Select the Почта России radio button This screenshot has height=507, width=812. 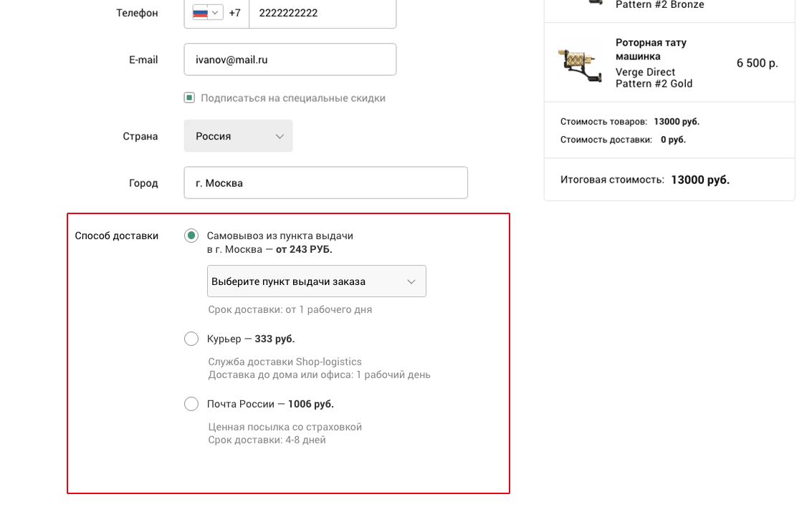(191, 404)
